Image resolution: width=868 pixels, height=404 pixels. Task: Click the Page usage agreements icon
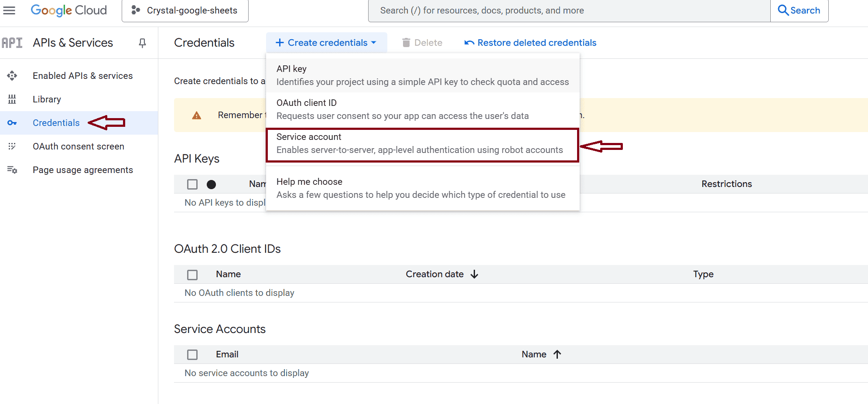pyautogui.click(x=12, y=170)
